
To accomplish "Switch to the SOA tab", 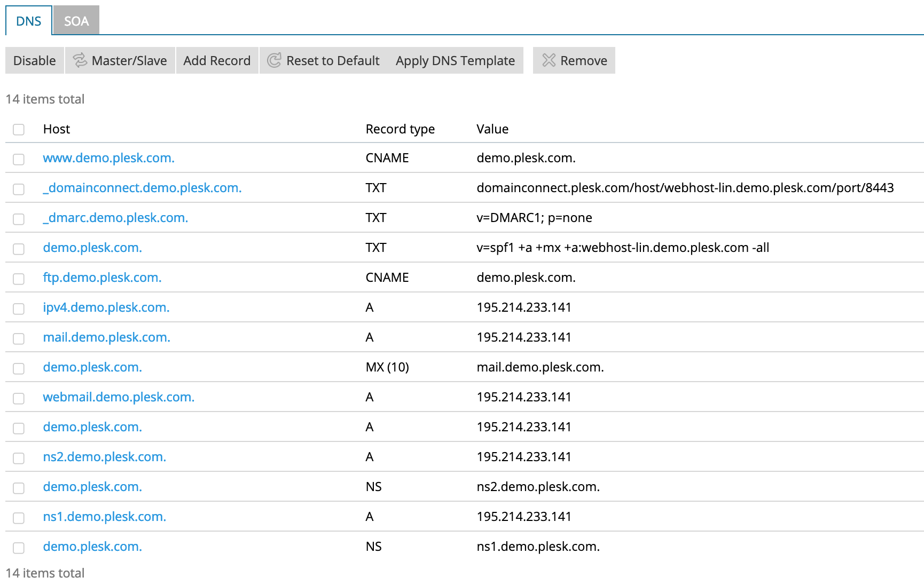I will click(76, 21).
